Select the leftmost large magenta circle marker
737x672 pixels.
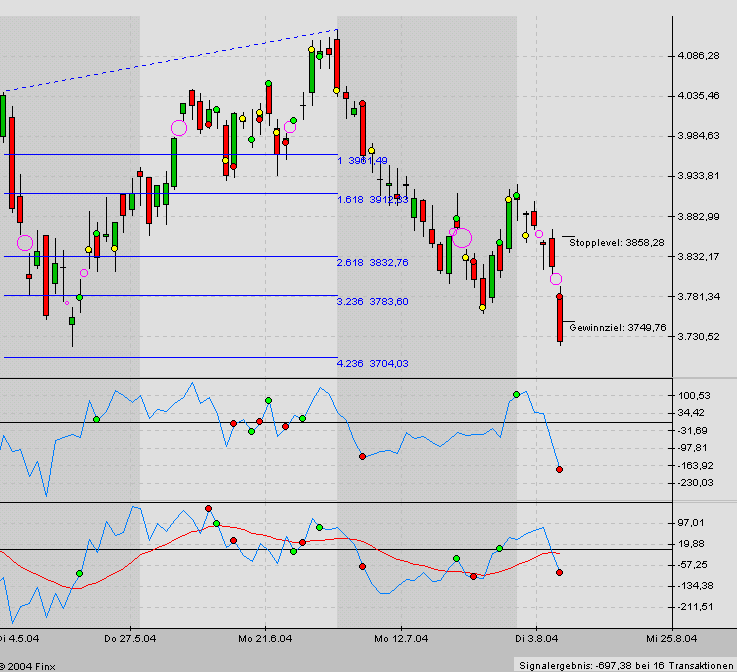[25, 242]
